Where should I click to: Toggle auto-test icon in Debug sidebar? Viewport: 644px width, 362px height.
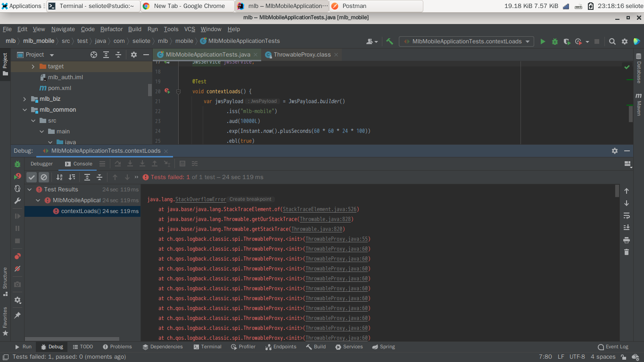17,189
